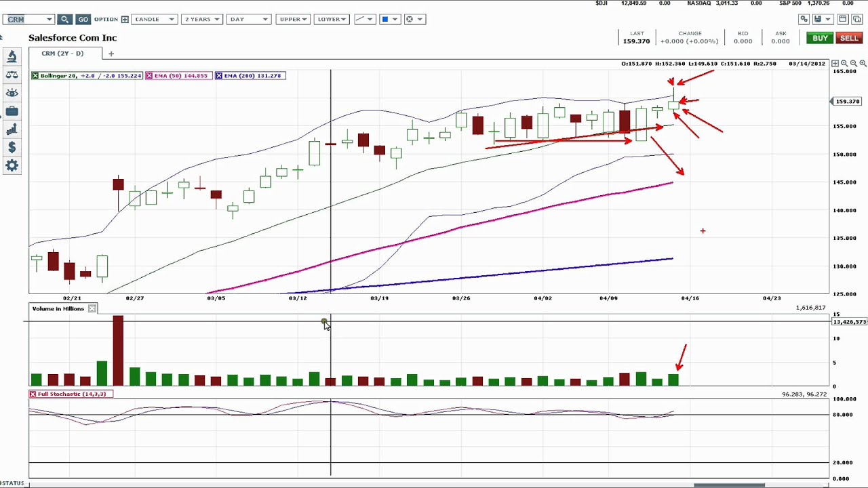
Task: Open the research microscope sidebar icon
Action: pyautogui.click(x=12, y=57)
